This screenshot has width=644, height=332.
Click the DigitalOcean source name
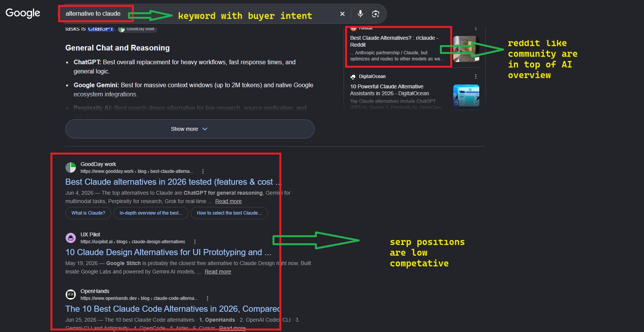[x=372, y=76]
